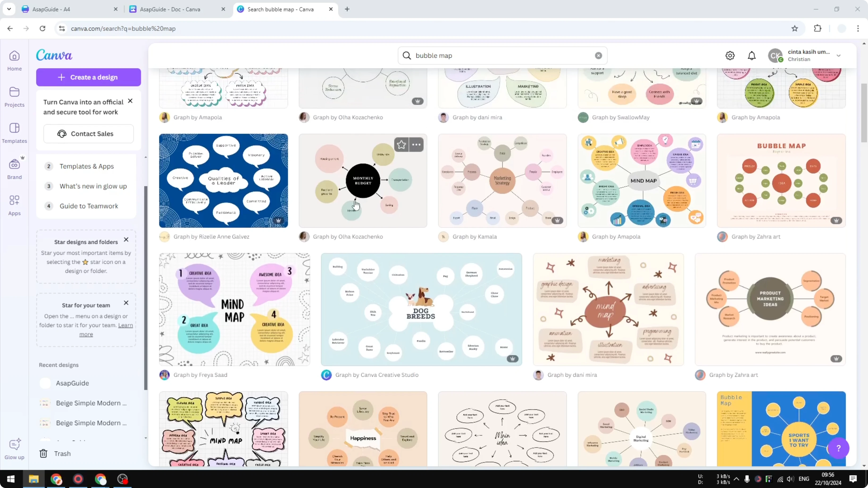
Task: Open account dropdown beside Christian
Action: [839, 55]
